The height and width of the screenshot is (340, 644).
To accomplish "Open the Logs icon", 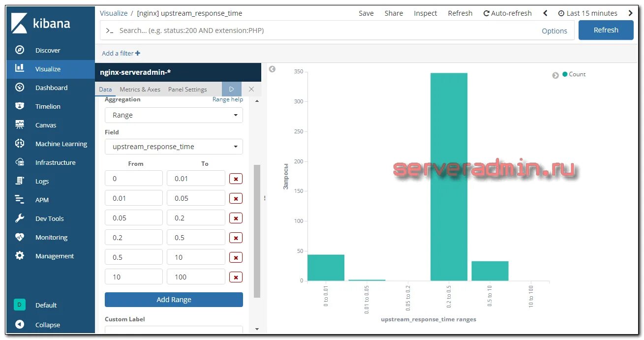I will pos(20,181).
